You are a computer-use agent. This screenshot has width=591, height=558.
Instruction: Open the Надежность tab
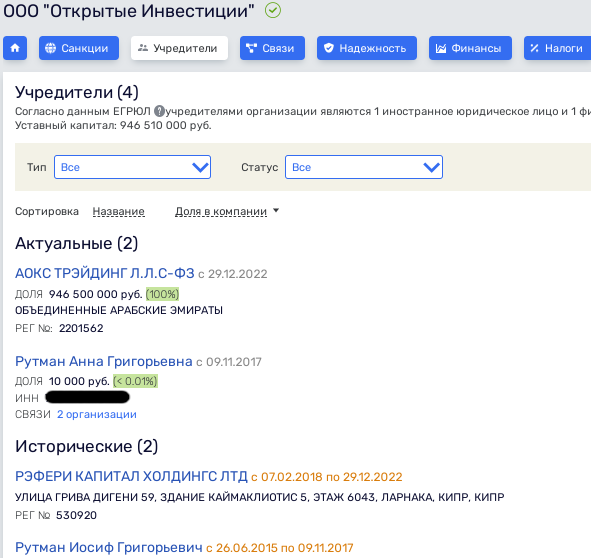pos(367,48)
